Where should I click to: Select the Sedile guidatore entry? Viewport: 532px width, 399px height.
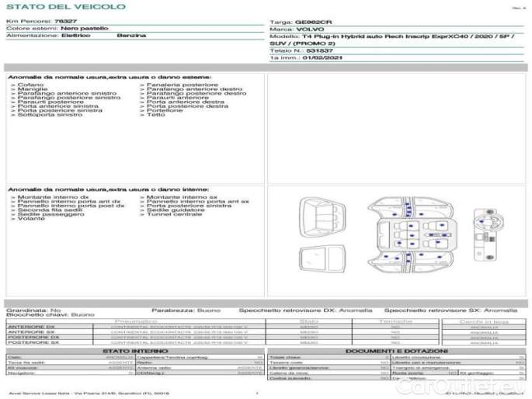[x=176, y=210]
